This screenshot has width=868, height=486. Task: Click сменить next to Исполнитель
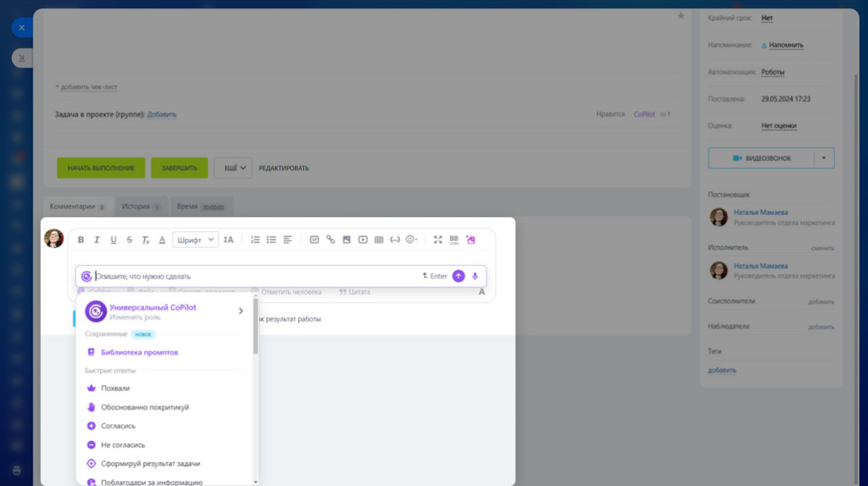pos(823,248)
